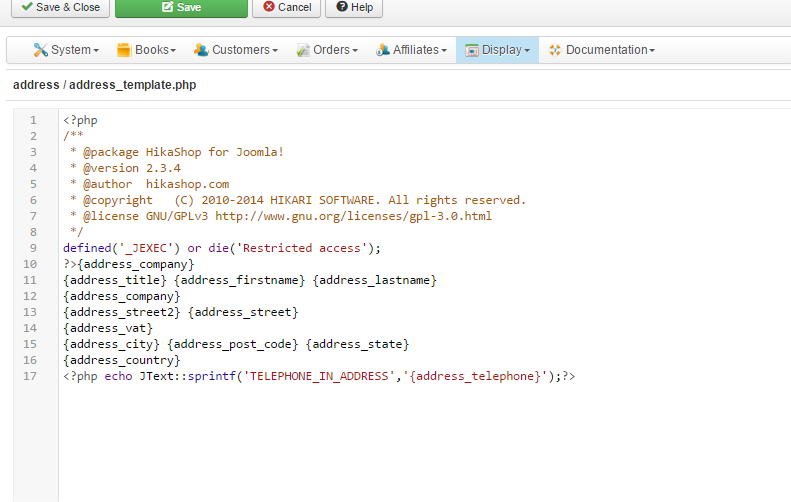Open the Books dropdown caret
This screenshot has width=791, height=502.
click(173, 51)
